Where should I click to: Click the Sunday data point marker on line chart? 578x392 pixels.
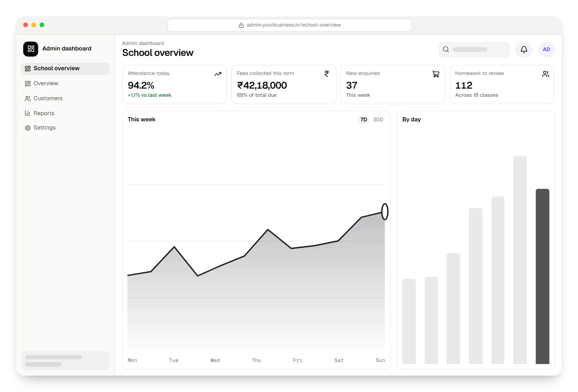[x=385, y=211]
